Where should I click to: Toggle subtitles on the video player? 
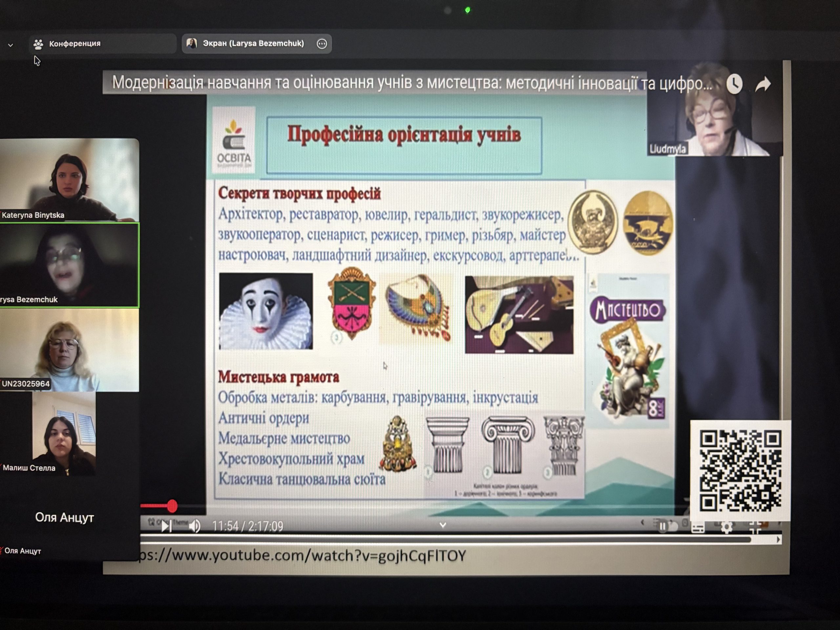698,528
